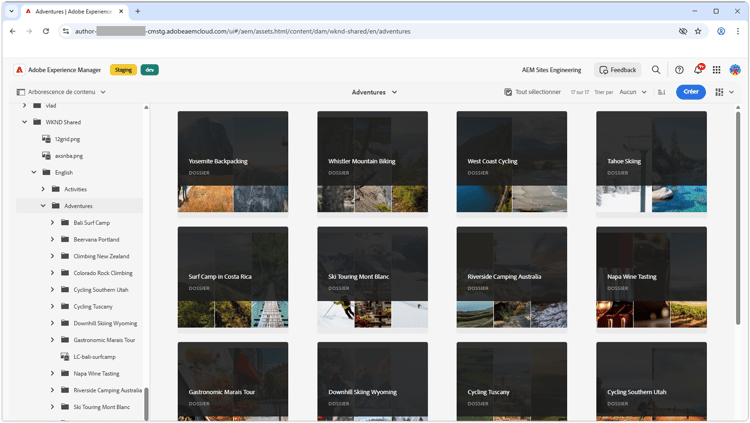This screenshot has height=423, width=750.
Task: Click the Activities folder icon
Action: pyautogui.click(x=55, y=189)
